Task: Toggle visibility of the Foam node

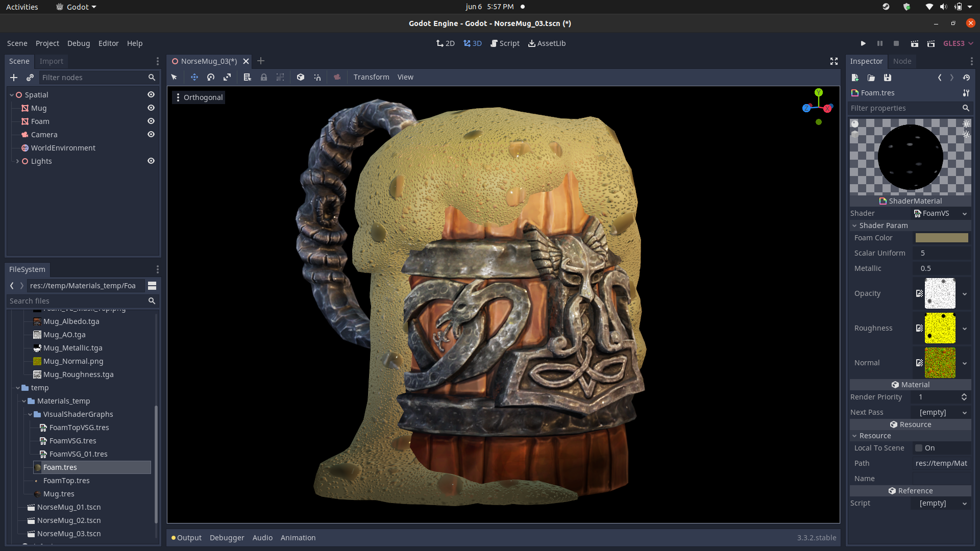Action: point(151,121)
